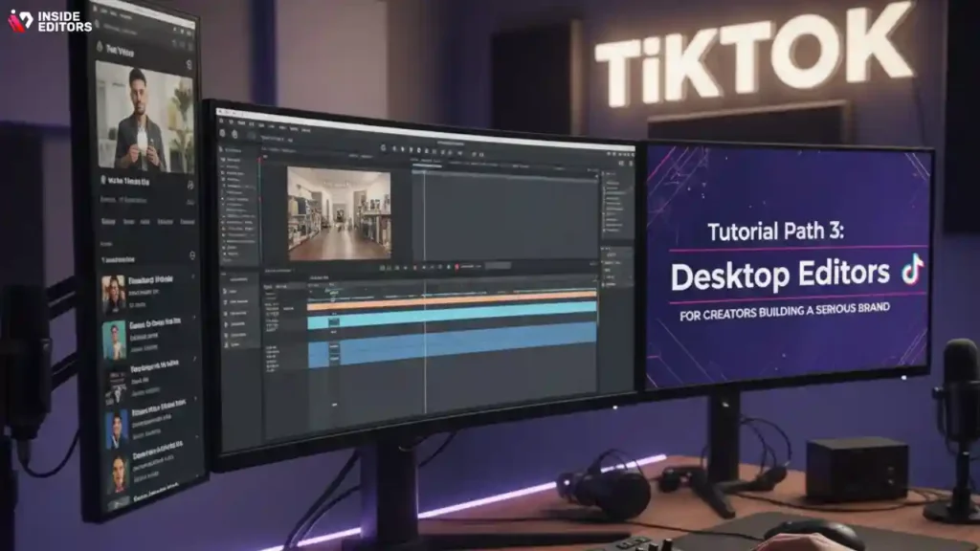Click the hallway preview in the editor

tap(340, 213)
